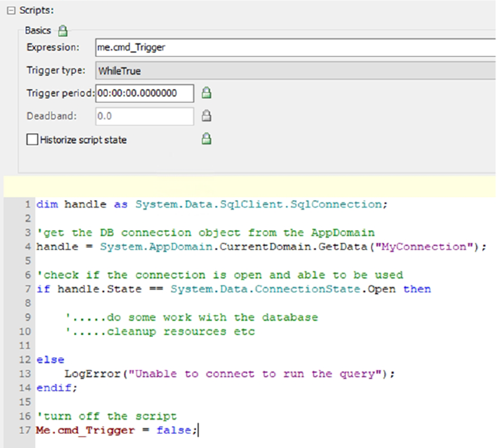Click the comment "'get the DB connection object" line

(x=206, y=232)
